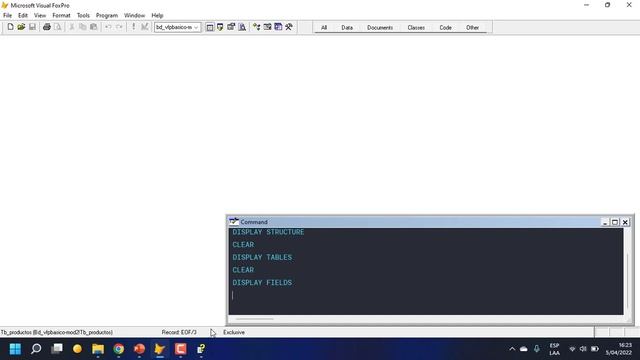The height and width of the screenshot is (360, 640).
Task: Open File Explorer from the taskbar
Action: tap(98, 349)
